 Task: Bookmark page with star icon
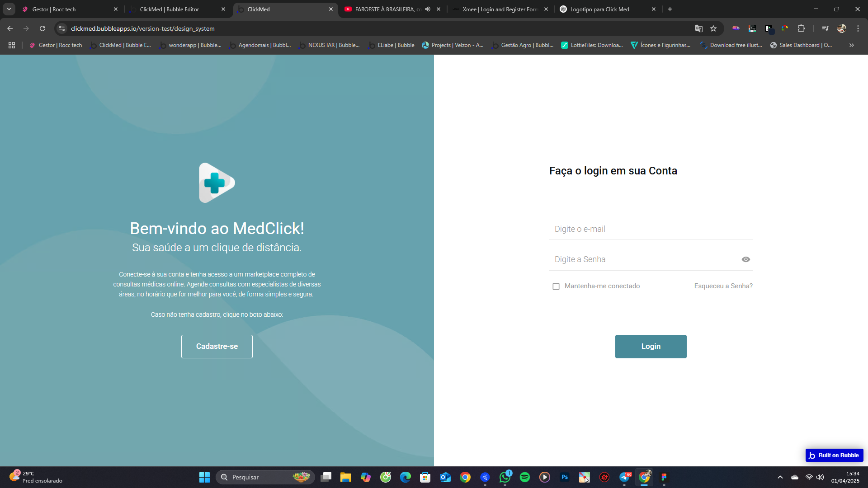click(x=713, y=28)
